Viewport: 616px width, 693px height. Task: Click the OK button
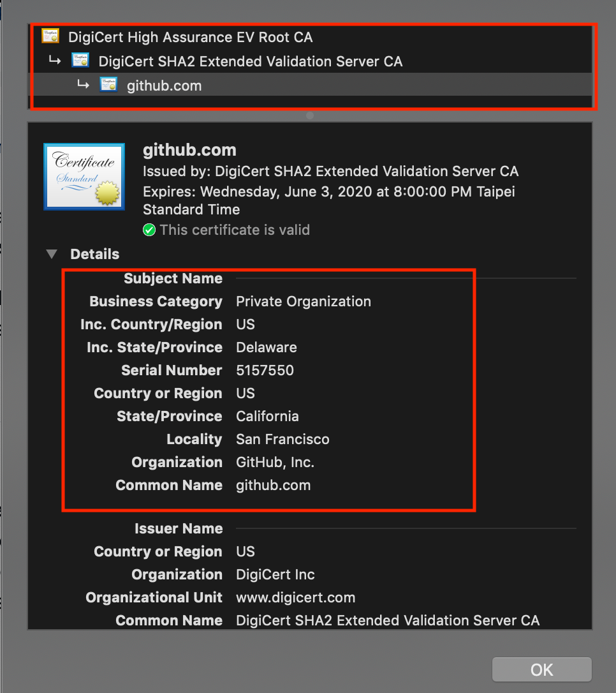pos(542,669)
